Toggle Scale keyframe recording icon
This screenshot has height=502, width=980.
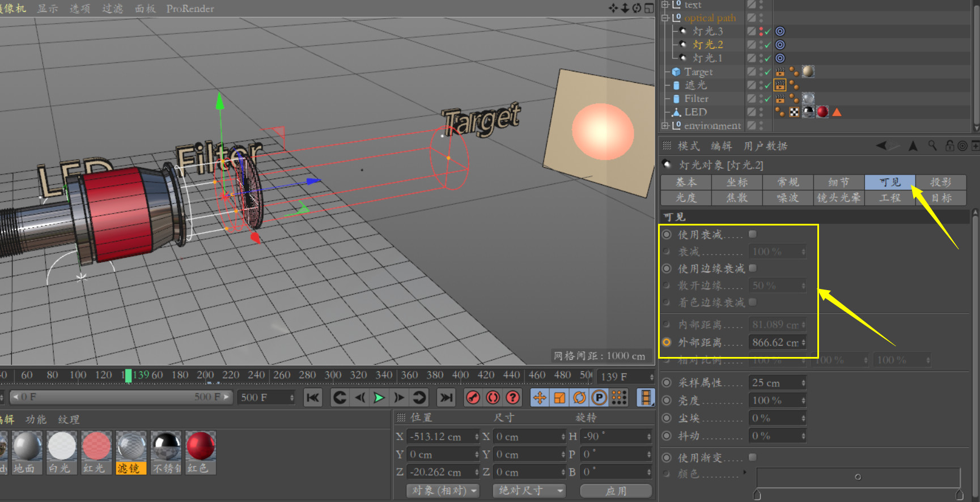tap(559, 398)
